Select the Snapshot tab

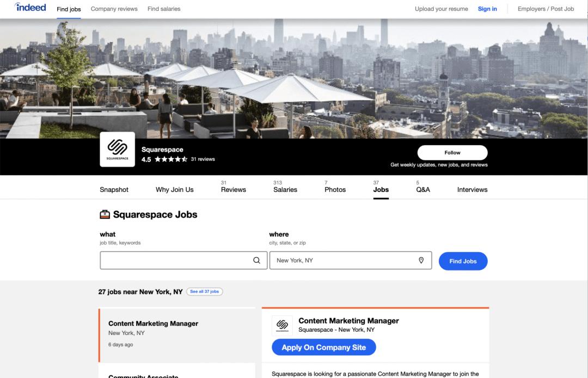coord(114,189)
